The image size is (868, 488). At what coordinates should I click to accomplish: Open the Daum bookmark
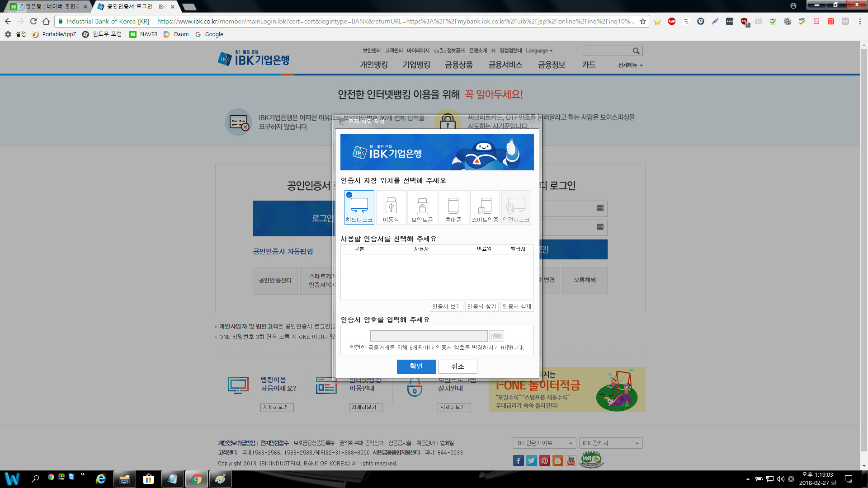176,34
